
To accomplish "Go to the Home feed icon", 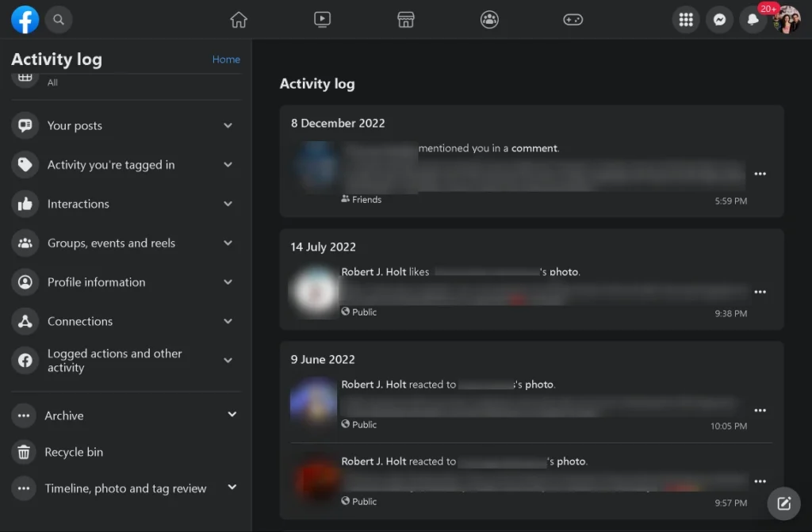I will (239, 20).
